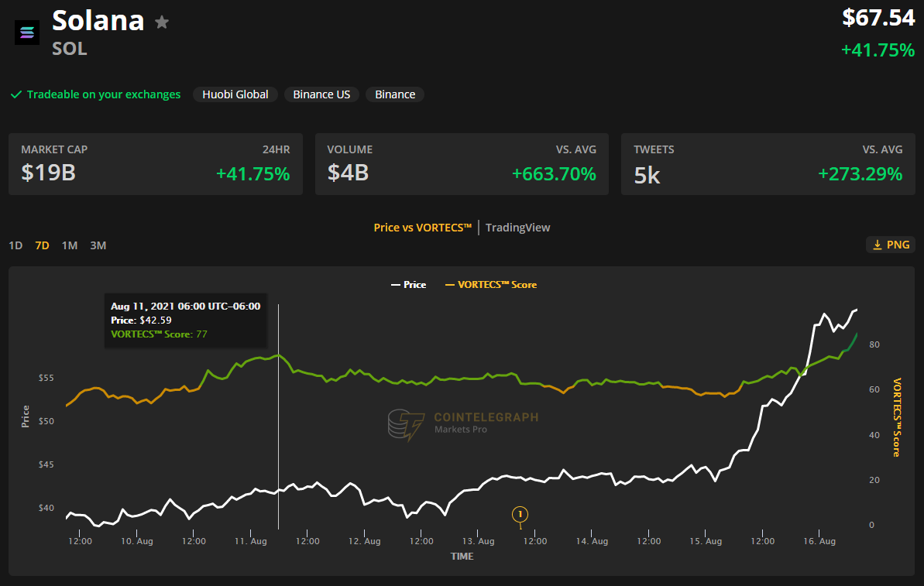Select the 1D time range
The image size is (924, 586).
click(15, 245)
